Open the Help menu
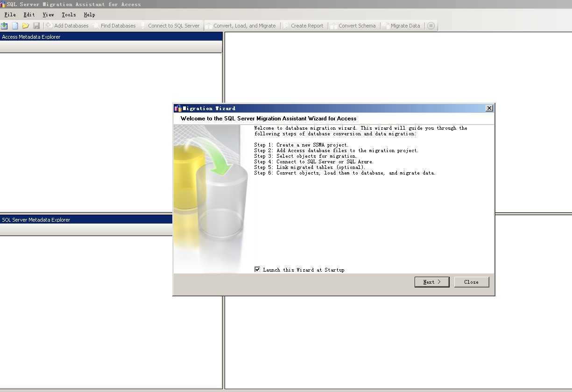The width and height of the screenshot is (572, 392). pos(89,14)
